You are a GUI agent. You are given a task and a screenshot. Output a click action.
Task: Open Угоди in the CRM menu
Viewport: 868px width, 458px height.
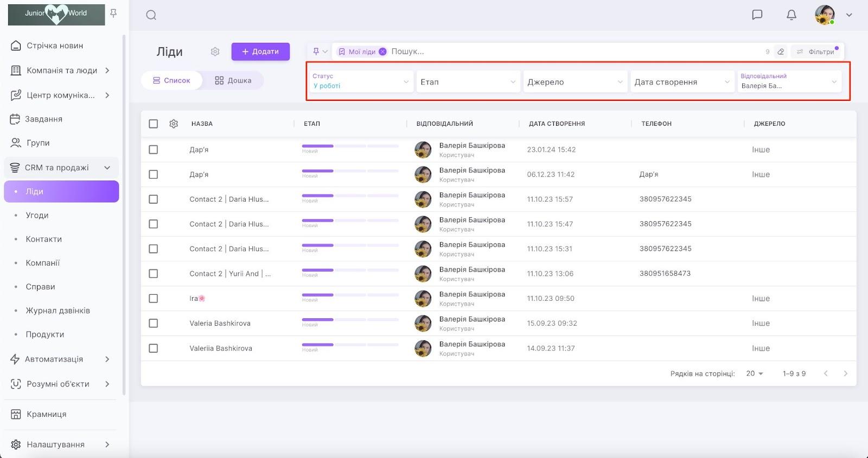[37, 215]
